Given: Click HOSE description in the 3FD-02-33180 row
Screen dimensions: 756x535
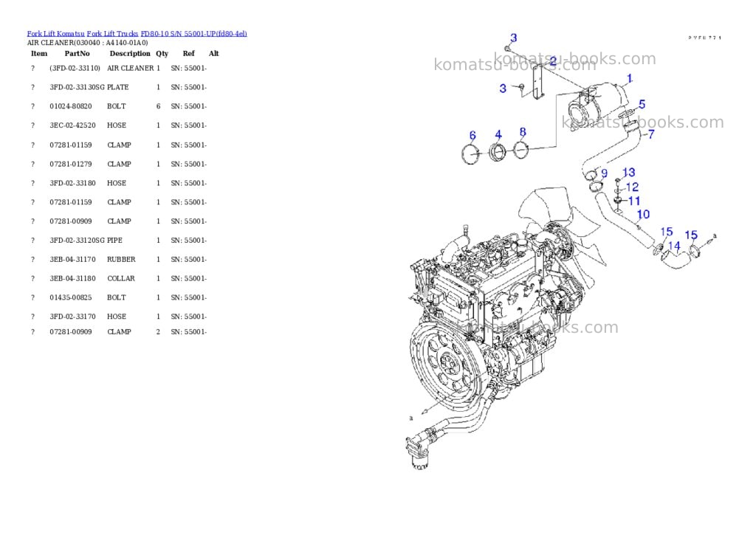Looking at the screenshot, I should [x=116, y=183].
